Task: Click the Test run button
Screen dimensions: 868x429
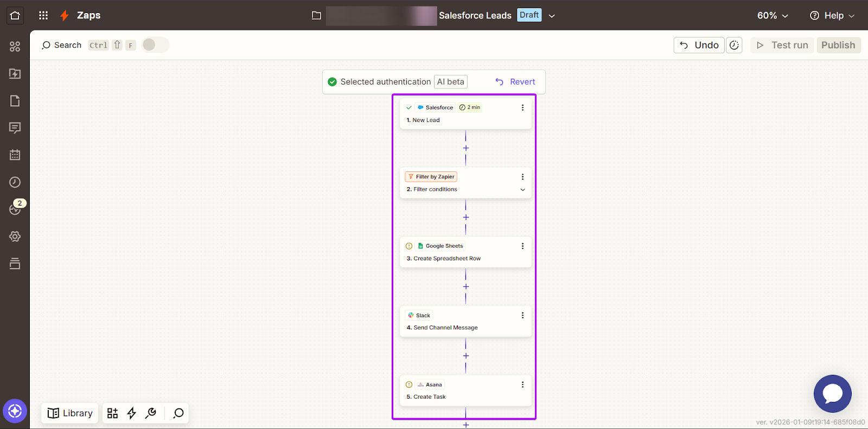Action: (x=782, y=45)
